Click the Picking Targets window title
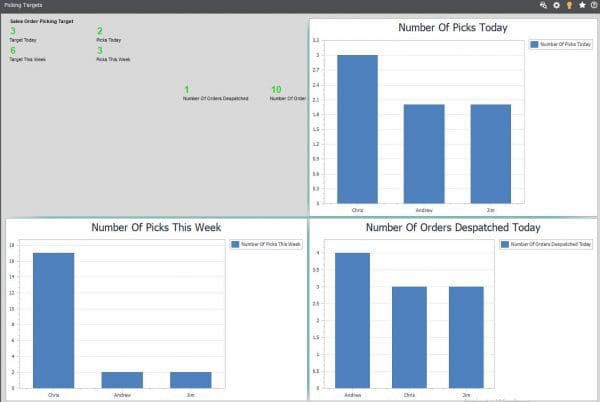 (23, 5)
